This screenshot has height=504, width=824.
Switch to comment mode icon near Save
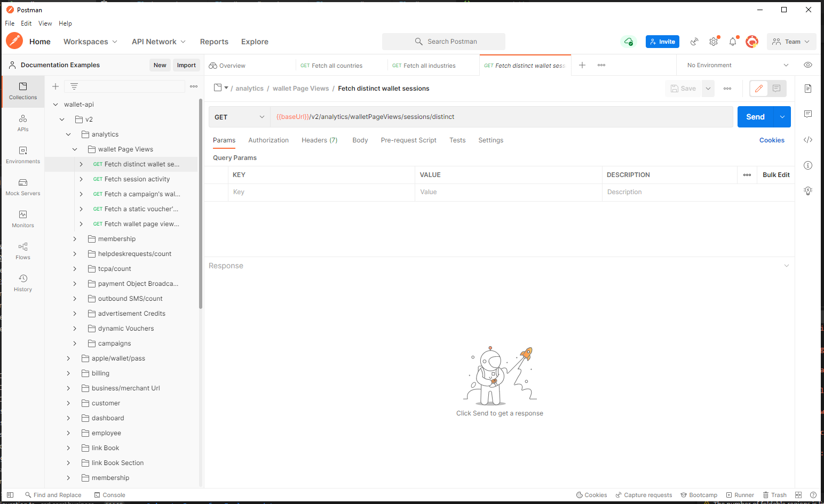pos(777,89)
